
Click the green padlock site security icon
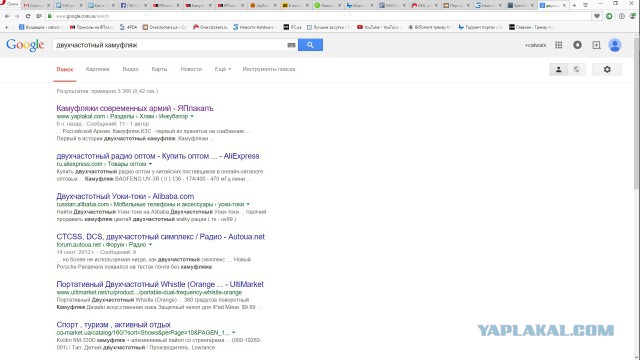(50, 16)
